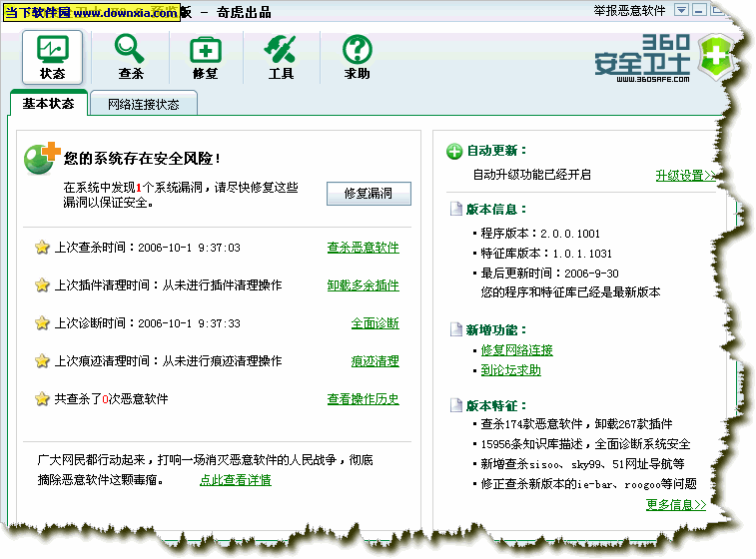Screen dimensions: 756x559
Task: Click the 修复漏洞 button
Action: [x=369, y=194]
